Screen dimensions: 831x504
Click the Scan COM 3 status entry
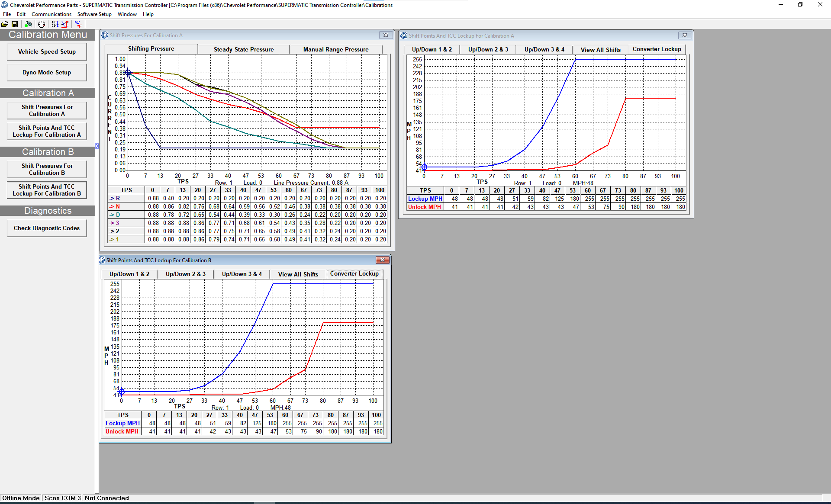62,498
